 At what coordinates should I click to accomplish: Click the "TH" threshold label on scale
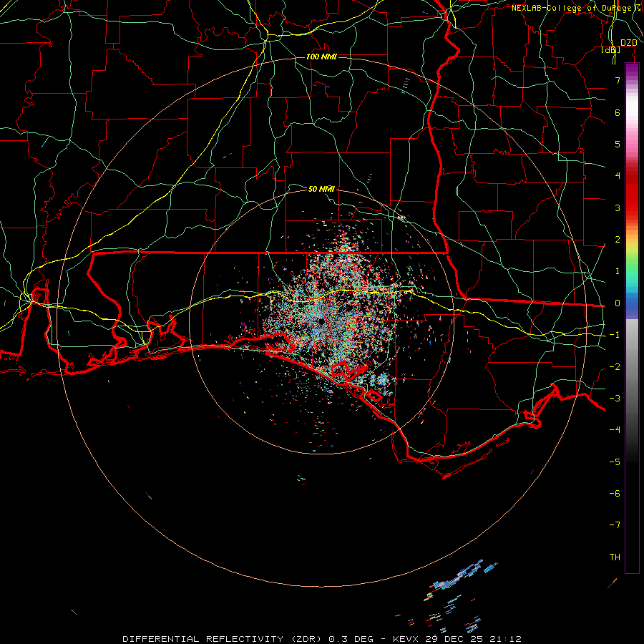click(x=615, y=557)
